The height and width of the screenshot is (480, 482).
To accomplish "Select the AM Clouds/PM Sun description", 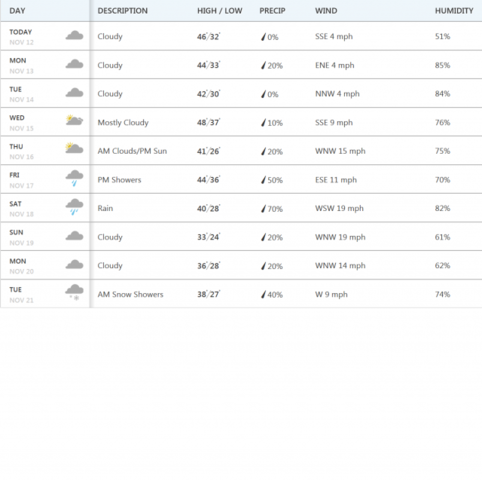I will point(132,151).
